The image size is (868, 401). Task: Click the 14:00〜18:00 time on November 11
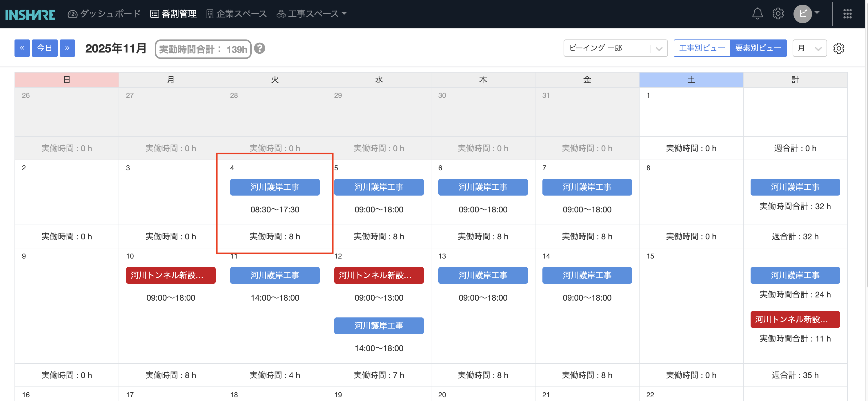[275, 298]
